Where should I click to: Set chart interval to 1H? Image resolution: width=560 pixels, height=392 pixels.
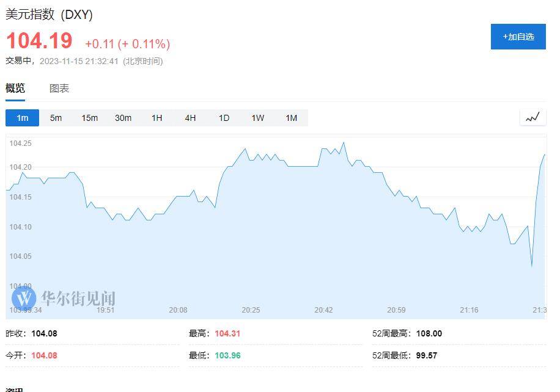(x=157, y=118)
